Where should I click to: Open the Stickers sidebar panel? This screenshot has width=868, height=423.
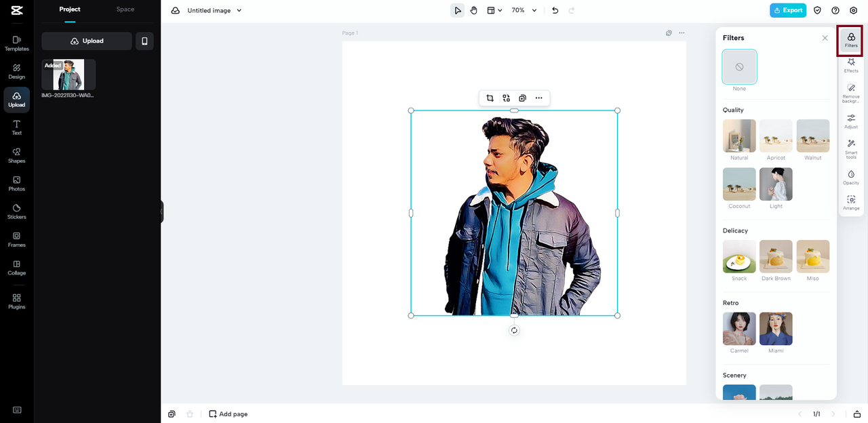[17, 211]
